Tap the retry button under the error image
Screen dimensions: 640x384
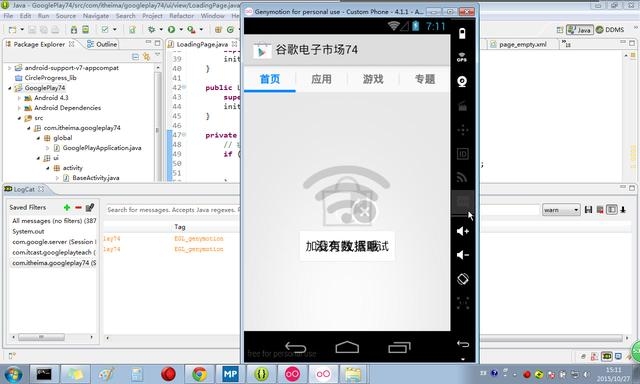(347, 246)
